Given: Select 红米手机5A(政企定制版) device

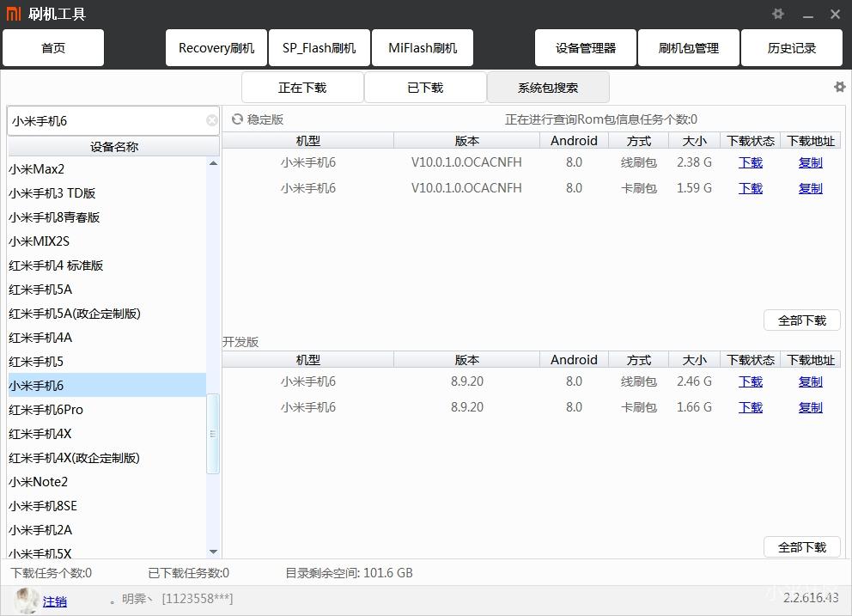Looking at the screenshot, I should tap(106, 314).
